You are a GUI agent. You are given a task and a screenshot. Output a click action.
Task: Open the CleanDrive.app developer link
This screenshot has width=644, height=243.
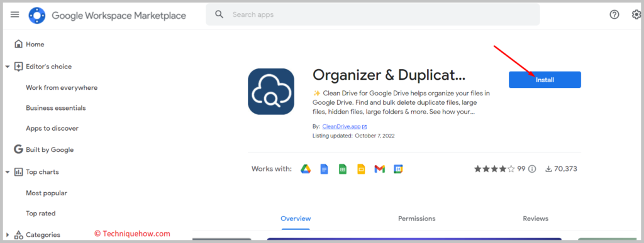[x=341, y=127]
